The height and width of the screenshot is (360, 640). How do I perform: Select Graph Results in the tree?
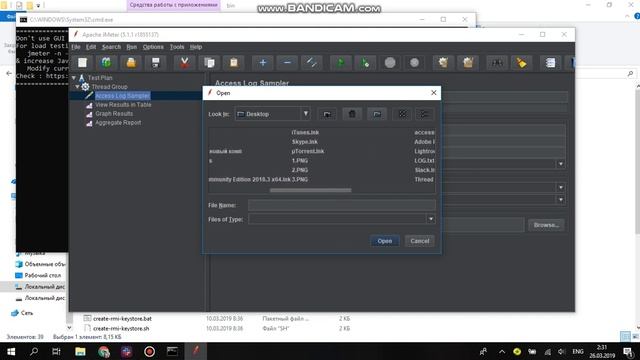point(114,113)
